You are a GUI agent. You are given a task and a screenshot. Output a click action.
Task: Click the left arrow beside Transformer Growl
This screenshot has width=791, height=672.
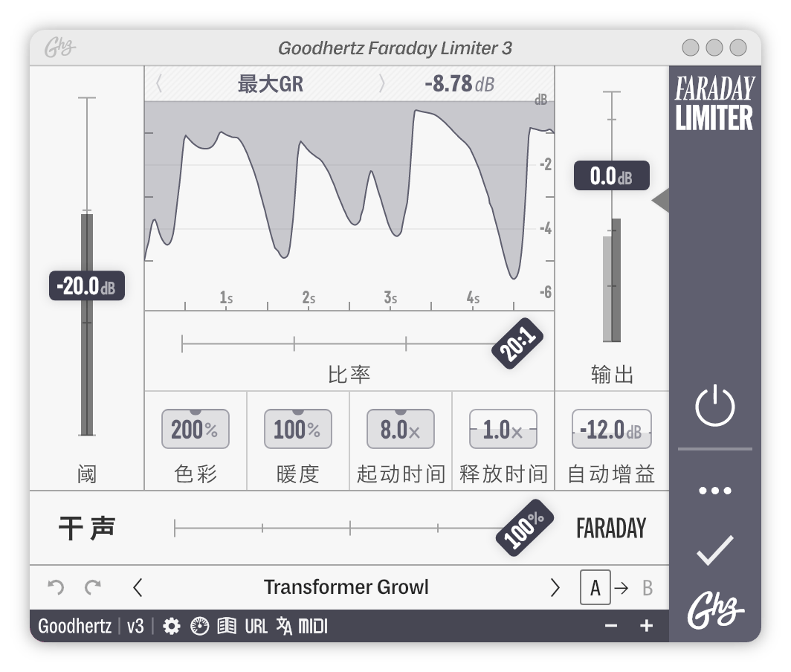tap(138, 587)
